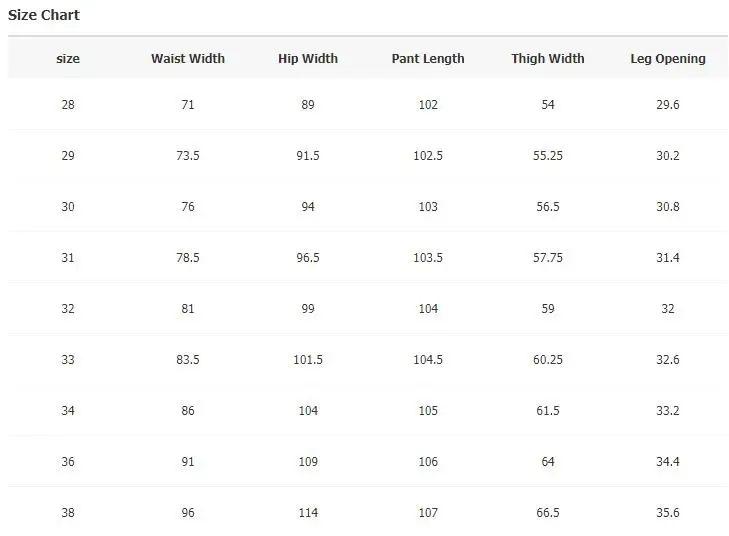Highlight thigh width value 60.25
This screenshot has width=729, height=536.
(548, 360)
